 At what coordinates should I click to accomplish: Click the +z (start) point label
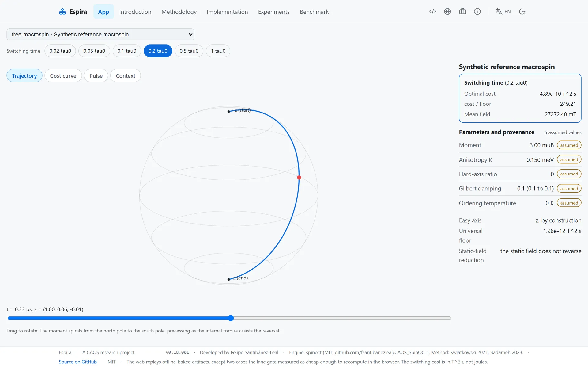[x=241, y=110]
